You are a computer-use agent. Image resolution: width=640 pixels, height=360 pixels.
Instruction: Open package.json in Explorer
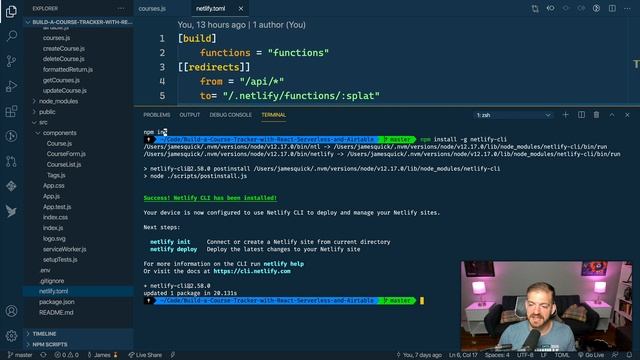(x=57, y=302)
